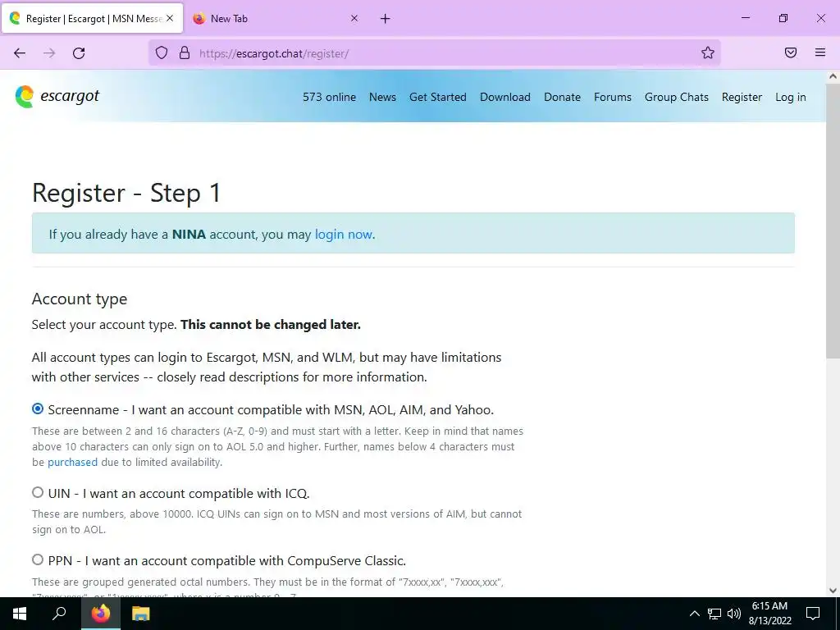Screen dimensions: 840x630
Task: Show hidden system tray icons
Action: [694, 614]
